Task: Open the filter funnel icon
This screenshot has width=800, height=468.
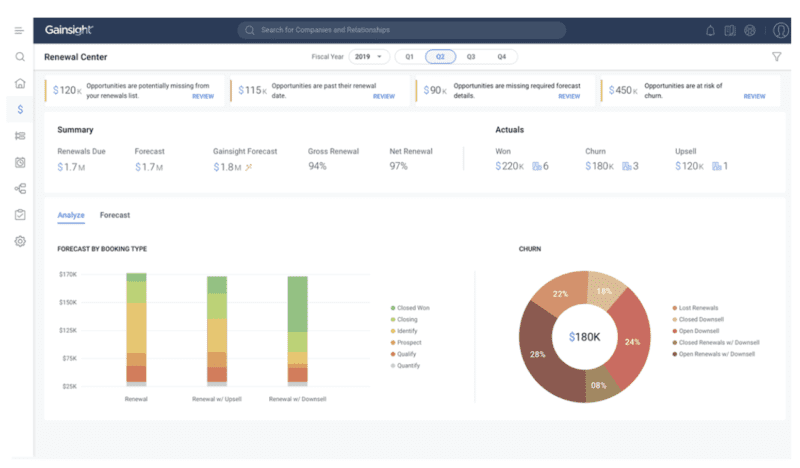Action: [776, 57]
